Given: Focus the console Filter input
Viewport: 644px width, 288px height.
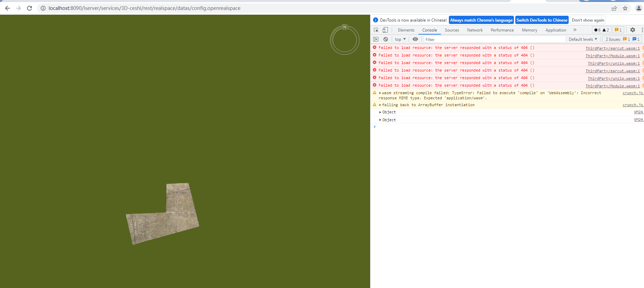Looking at the screenshot, I should coord(494,39).
